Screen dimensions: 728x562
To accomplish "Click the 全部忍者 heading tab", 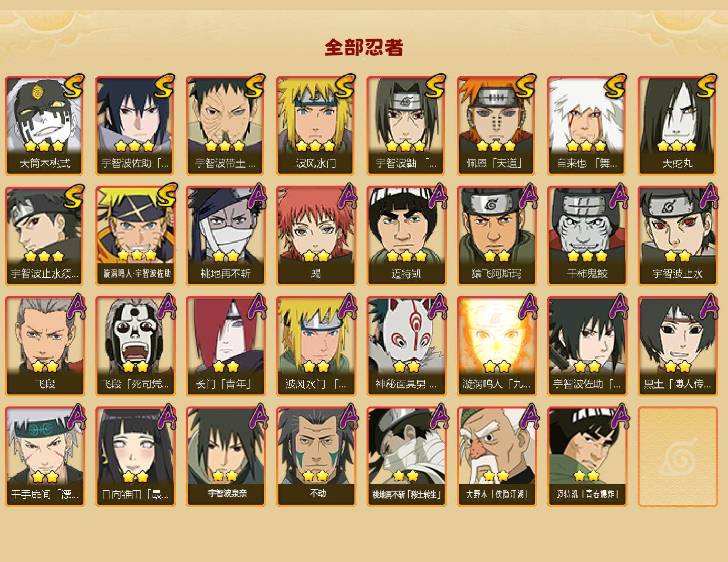I will [364, 48].
